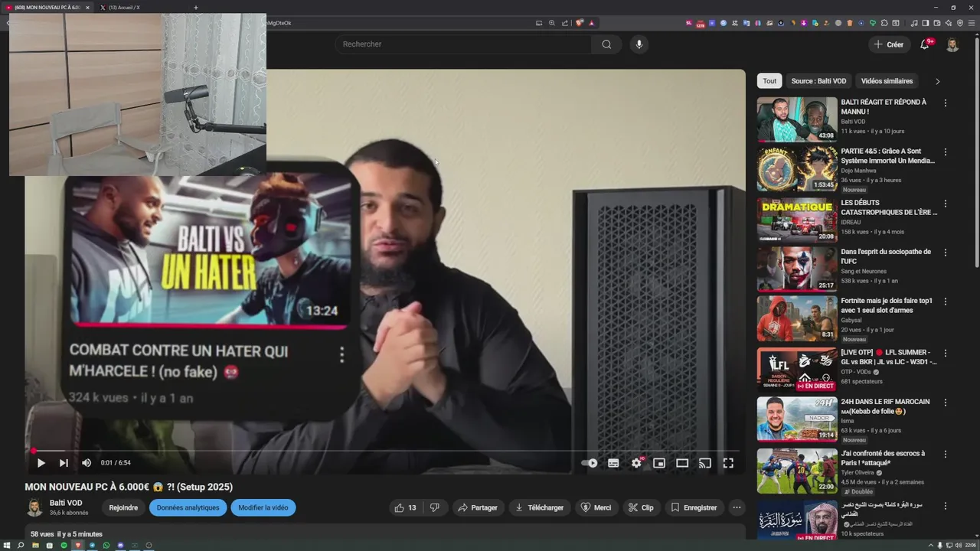This screenshot has height=551, width=980.
Task: Click the Partager share button
Action: tap(477, 507)
